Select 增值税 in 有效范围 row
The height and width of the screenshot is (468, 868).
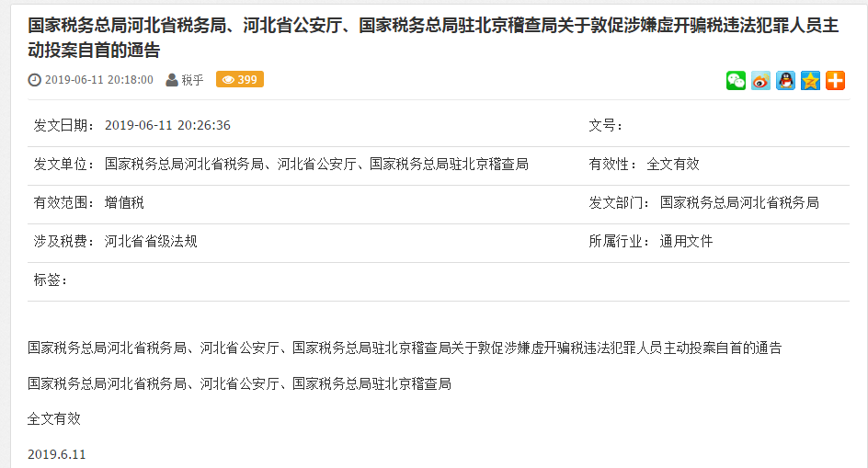[x=124, y=202]
